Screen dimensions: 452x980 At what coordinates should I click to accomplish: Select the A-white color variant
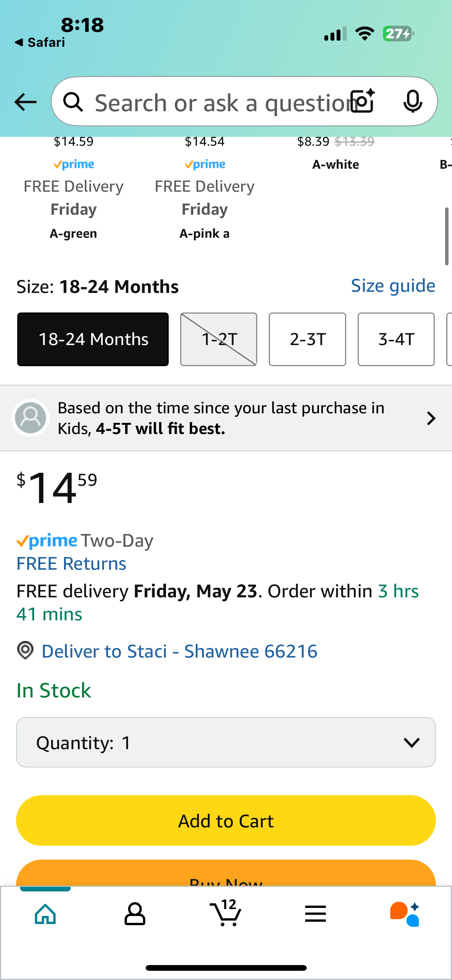[x=336, y=164]
